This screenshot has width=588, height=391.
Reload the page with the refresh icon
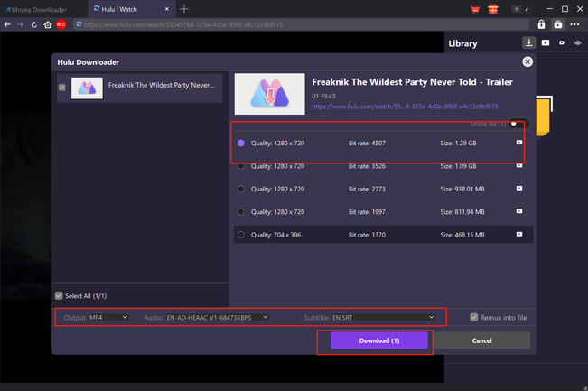(x=34, y=24)
